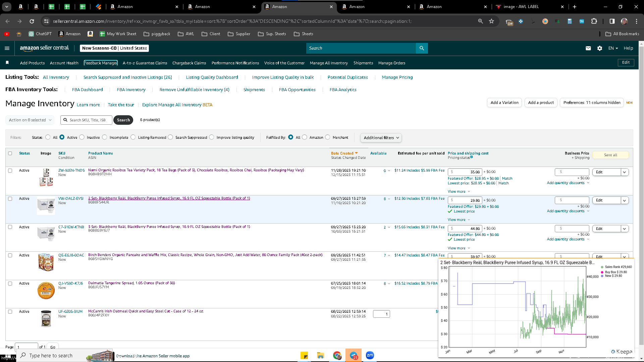Screen dimensions: 644x362
Task: Open Edit dropdown arrow for ZW-92EN-TNDS row
Action: point(625,172)
